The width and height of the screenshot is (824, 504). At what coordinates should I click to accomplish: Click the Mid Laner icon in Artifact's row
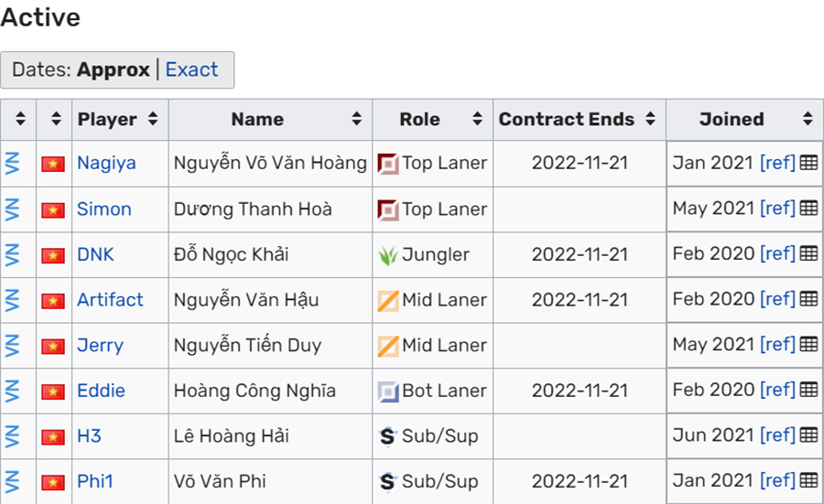pyautogui.click(x=388, y=300)
